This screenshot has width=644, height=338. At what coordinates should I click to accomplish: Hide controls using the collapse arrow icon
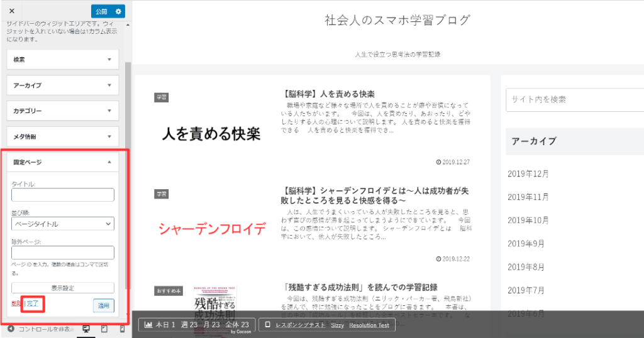[x=11, y=329]
